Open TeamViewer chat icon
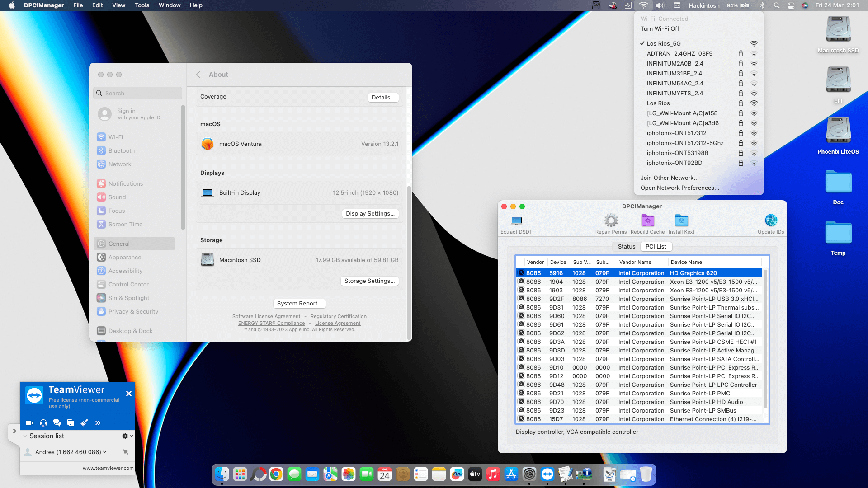The height and width of the screenshot is (488, 868). click(57, 423)
